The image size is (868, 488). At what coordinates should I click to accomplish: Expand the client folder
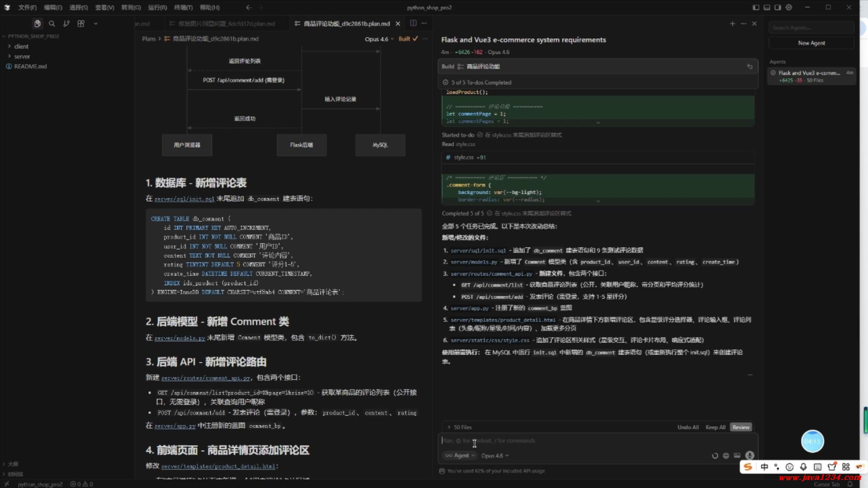21,47
